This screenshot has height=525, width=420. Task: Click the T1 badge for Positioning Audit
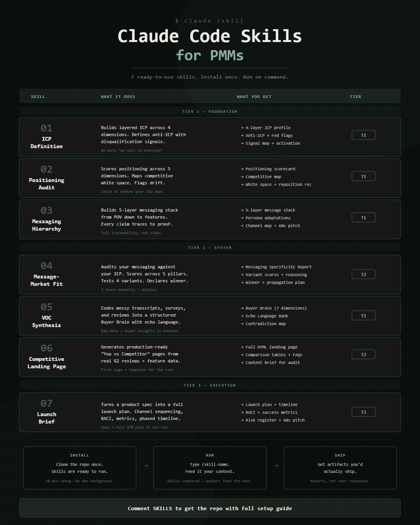coord(363,176)
